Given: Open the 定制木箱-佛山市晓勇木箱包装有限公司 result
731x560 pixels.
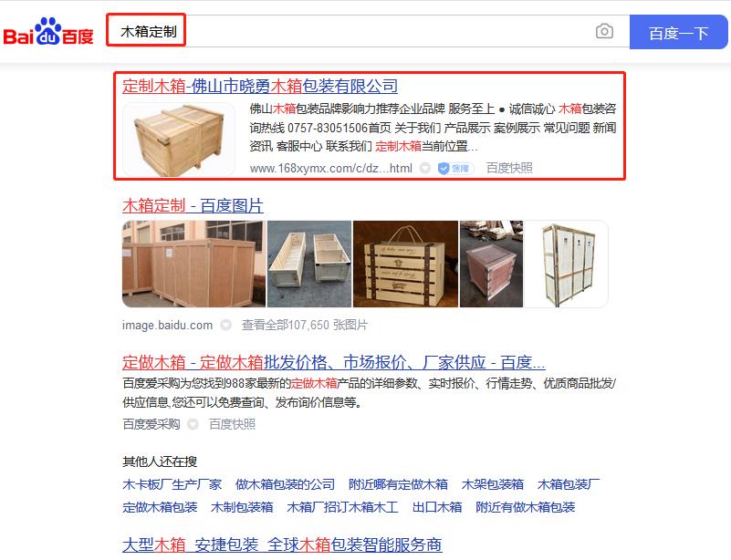Looking at the screenshot, I should pos(260,87).
